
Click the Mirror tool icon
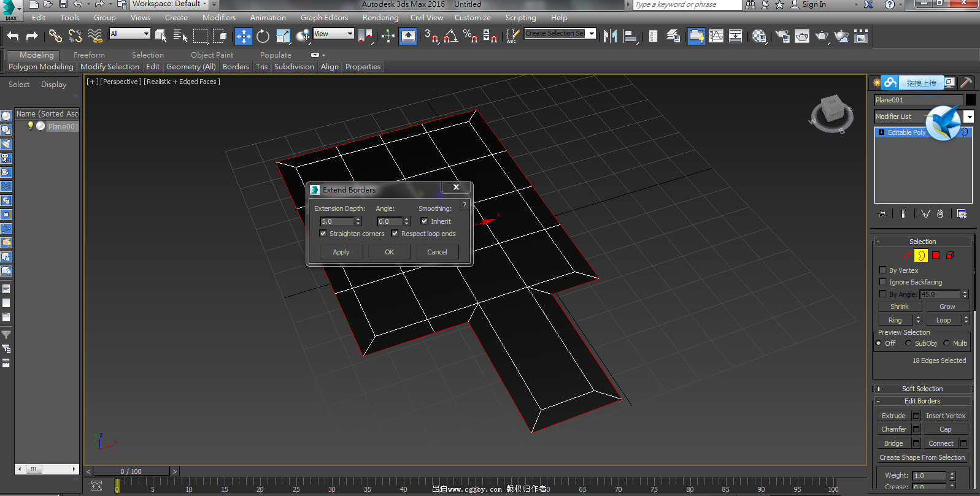tap(610, 36)
